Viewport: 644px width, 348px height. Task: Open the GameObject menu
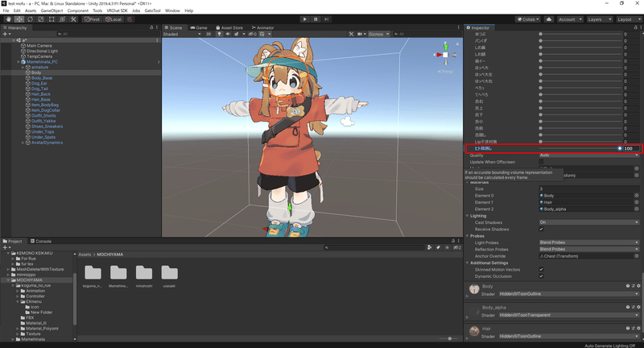coord(52,10)
